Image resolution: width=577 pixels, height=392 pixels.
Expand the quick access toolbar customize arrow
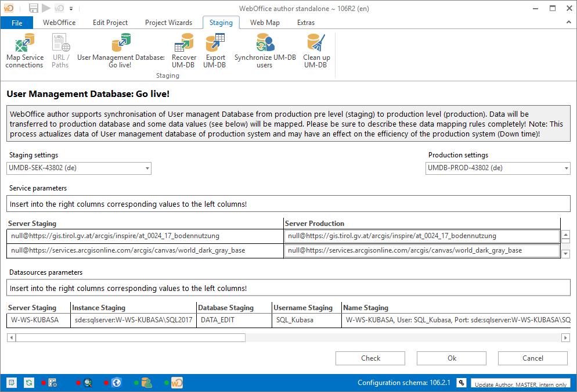click(71, 8)
